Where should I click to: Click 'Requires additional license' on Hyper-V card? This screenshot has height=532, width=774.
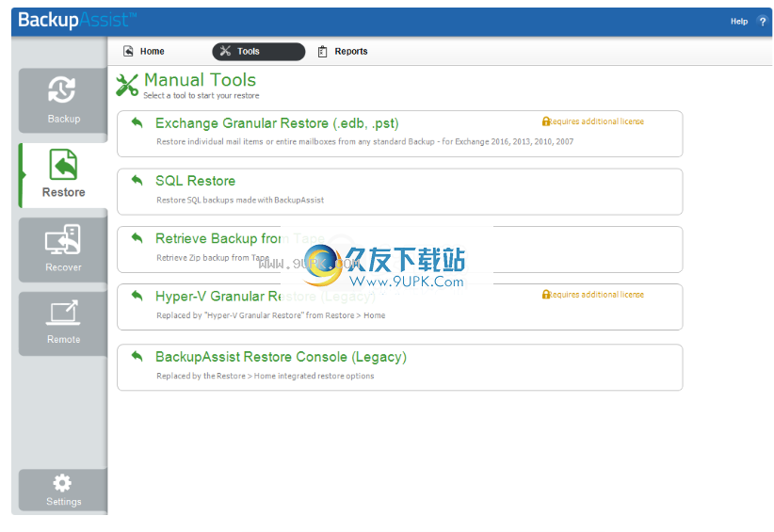(597, 295)
